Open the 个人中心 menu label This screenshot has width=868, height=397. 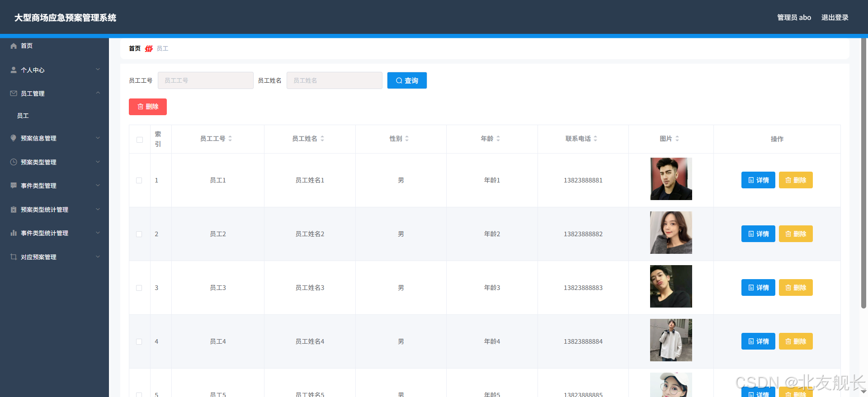pyautogui.click(x=33, y=70)
